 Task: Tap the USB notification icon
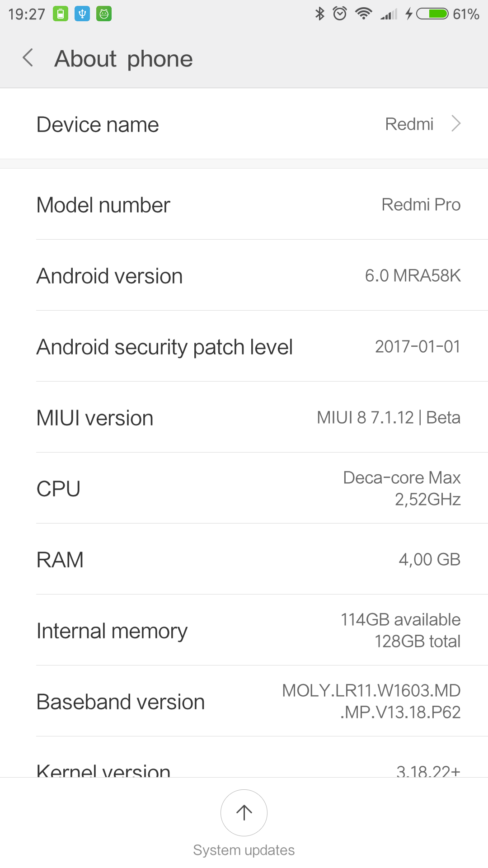point(82,14)
